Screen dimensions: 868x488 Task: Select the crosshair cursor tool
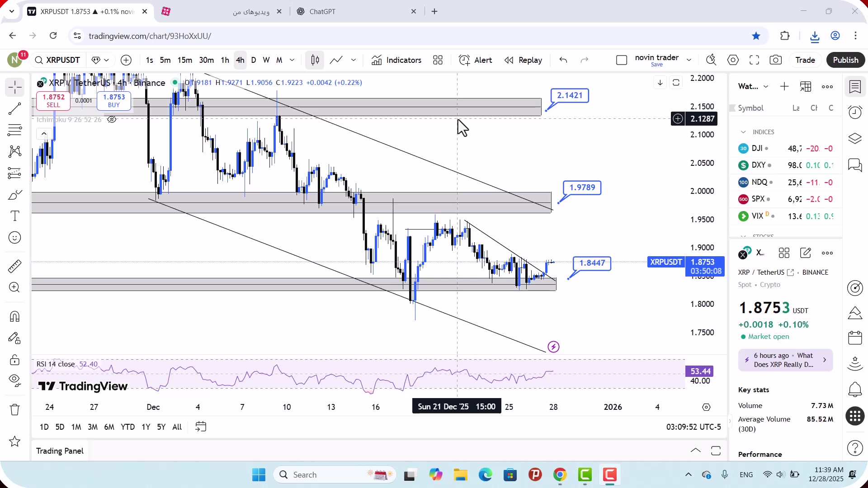15,87
